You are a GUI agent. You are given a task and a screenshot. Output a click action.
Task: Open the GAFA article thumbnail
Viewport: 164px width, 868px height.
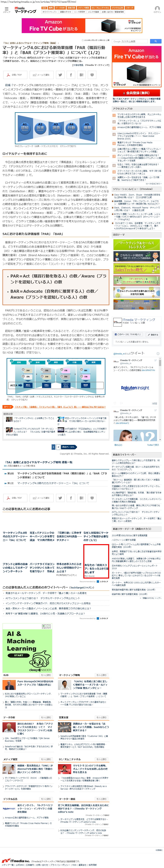64,685
